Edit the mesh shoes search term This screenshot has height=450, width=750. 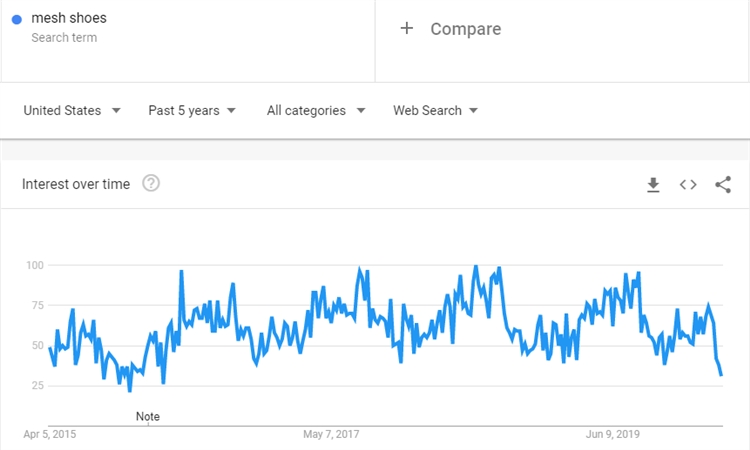[x=69, y=19]
